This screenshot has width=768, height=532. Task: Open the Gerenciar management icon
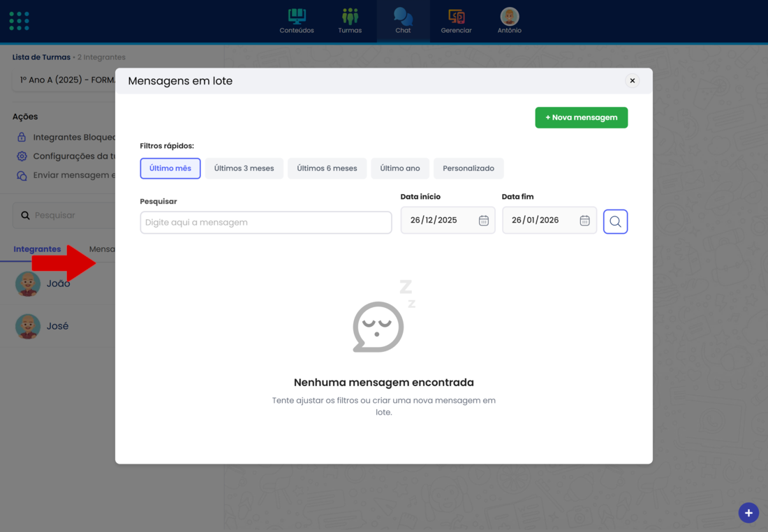click(x=456, y=20)
